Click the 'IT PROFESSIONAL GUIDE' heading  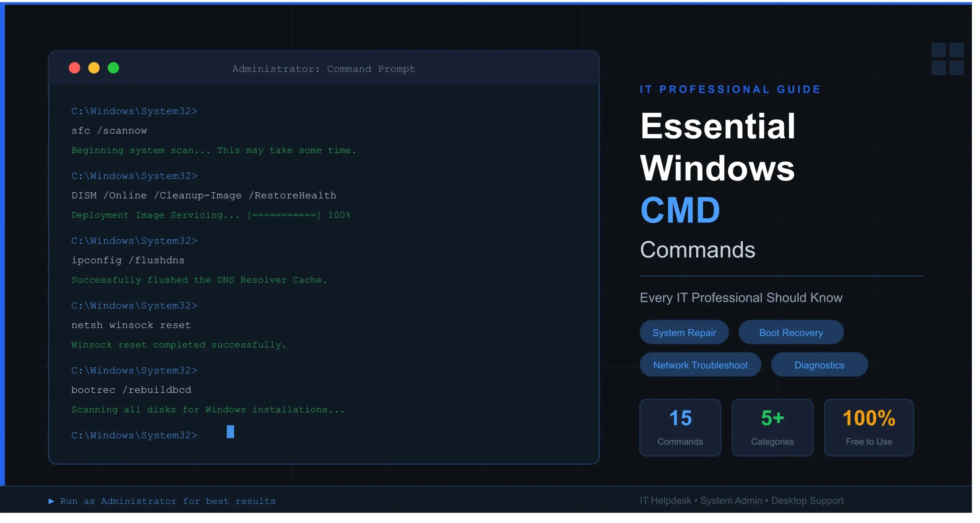(730, 89)
